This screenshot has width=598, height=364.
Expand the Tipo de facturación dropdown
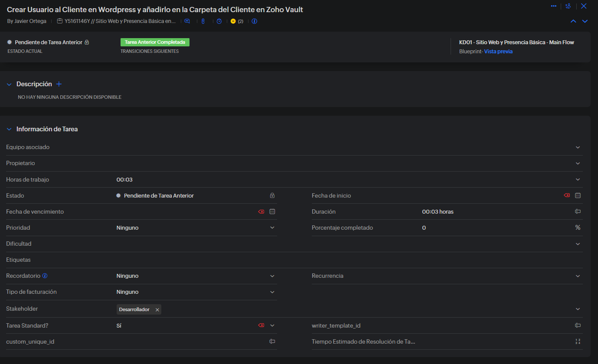272,292
